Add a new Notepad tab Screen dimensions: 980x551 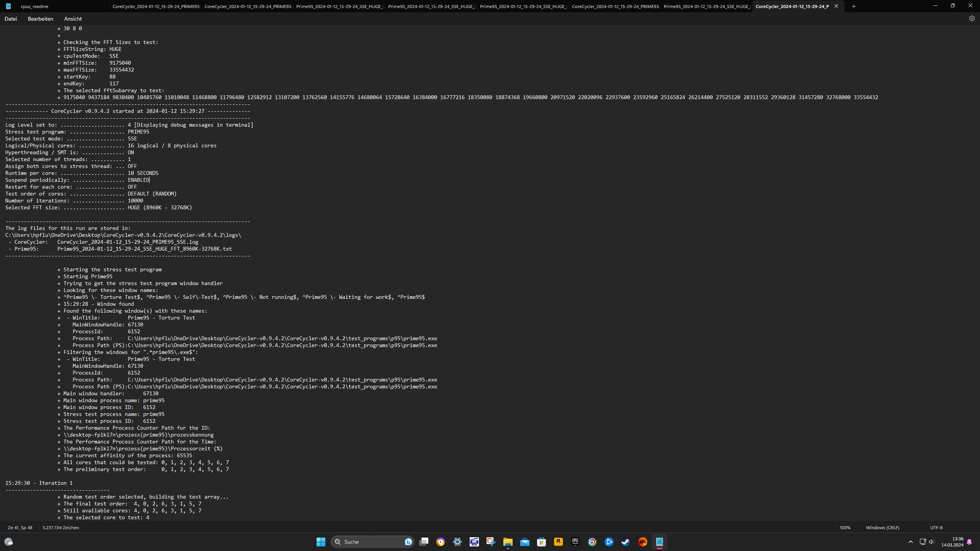[854, 6]
